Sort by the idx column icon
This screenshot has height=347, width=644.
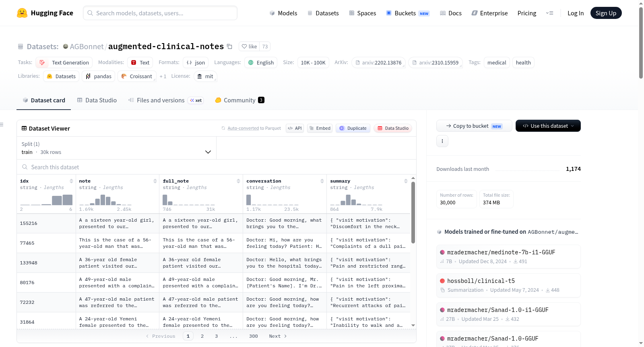(71, 181)
